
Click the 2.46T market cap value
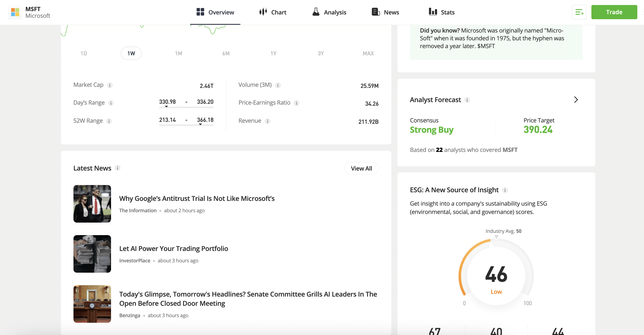(x=207, y=86)
